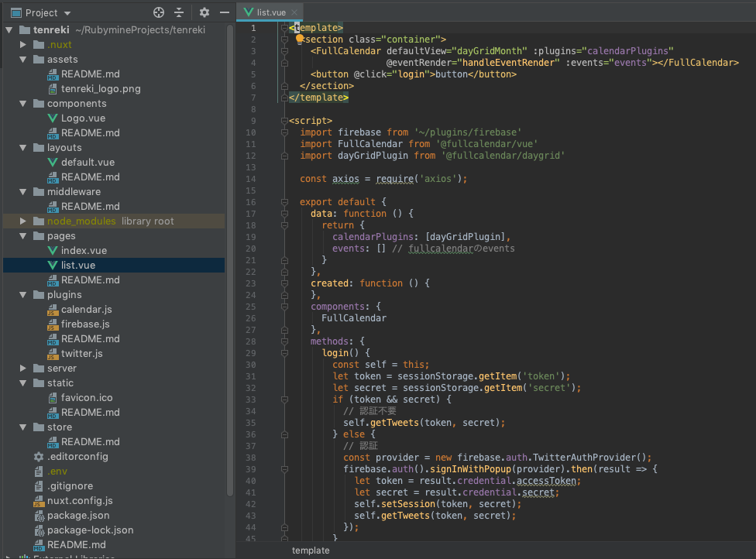
Task: Click the index.vue Vue file icon
Action: point(53,251)
